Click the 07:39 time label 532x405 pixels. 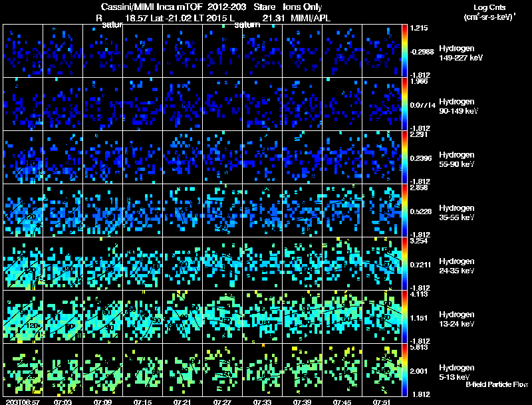tap(302, 402)
